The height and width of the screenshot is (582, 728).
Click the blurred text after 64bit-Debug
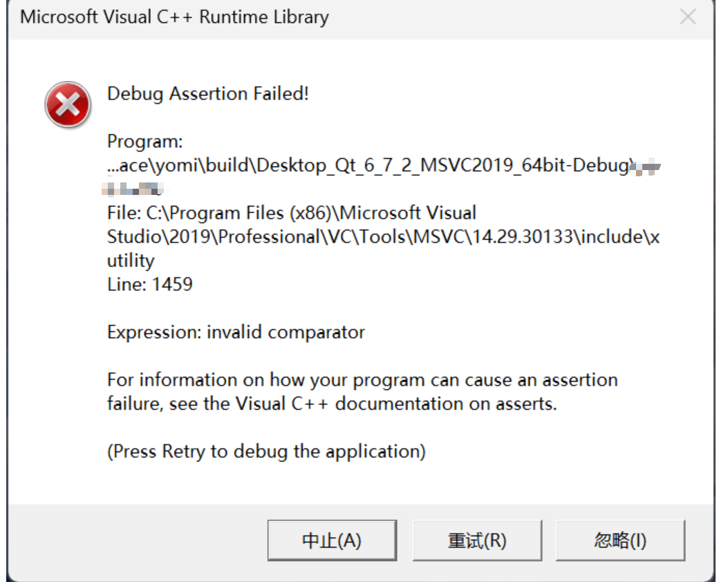[x=646, y=166]
